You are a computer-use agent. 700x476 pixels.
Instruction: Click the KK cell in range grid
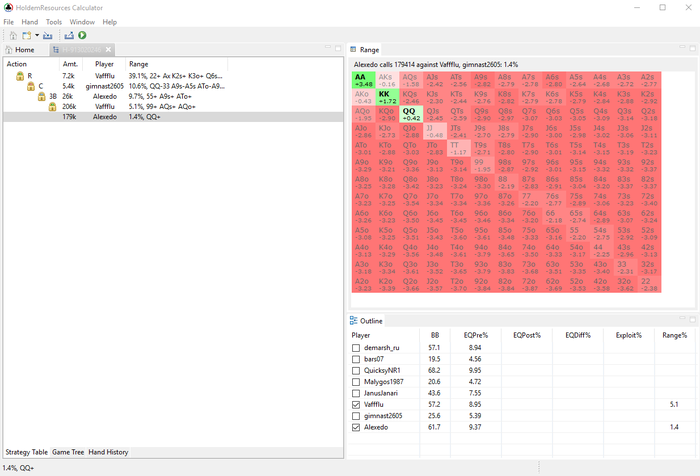[387, 97]
